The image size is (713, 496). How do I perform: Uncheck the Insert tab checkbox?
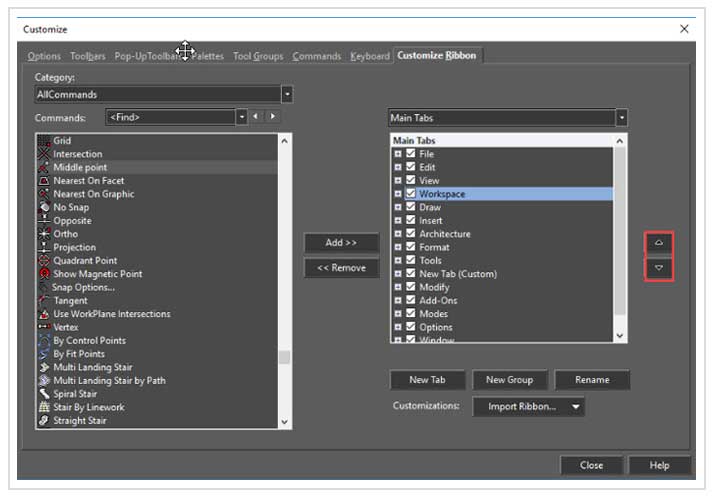pyautogui.click(x=411, y=220)
